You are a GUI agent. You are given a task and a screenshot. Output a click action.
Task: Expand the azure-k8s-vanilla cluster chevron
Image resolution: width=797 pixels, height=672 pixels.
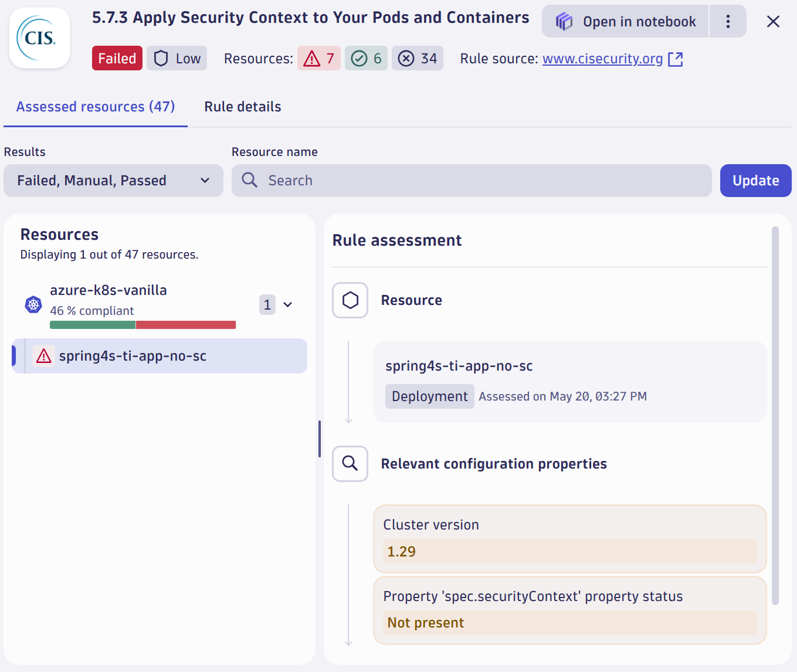[x=287, y=304]
